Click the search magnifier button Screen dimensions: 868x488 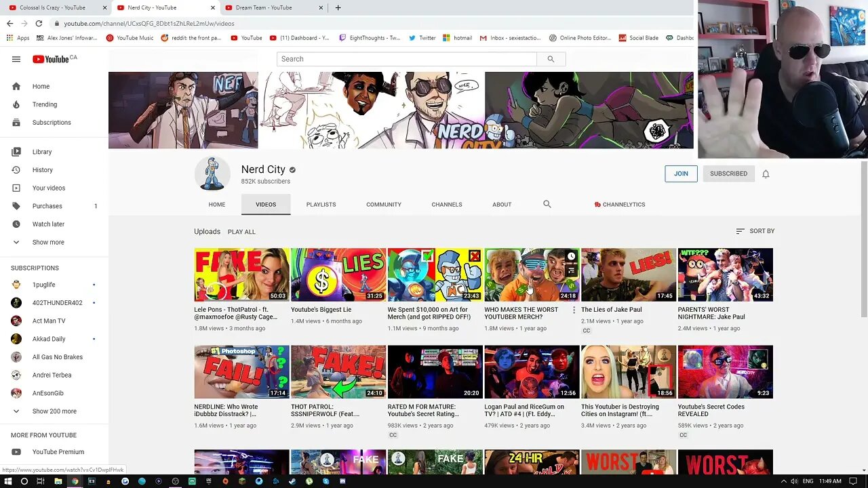click(551, 59)
